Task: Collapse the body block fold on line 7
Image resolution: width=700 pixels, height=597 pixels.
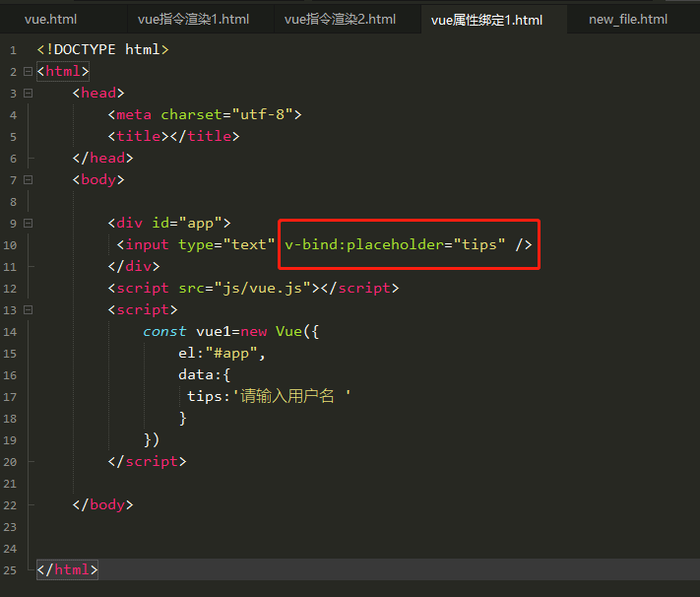Action: 28,179
